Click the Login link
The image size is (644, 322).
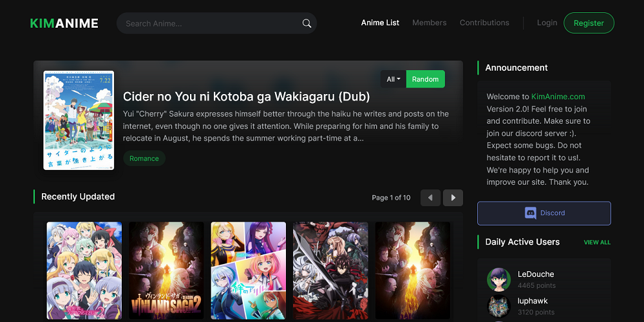[x=547, y=23]
